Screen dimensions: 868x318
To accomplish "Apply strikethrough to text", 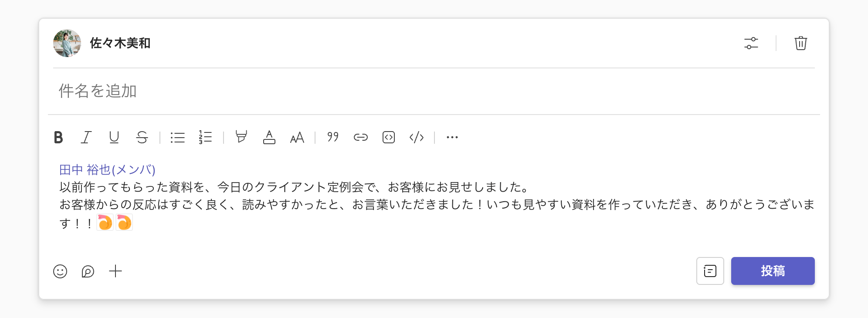I will [x=142, y=137].
